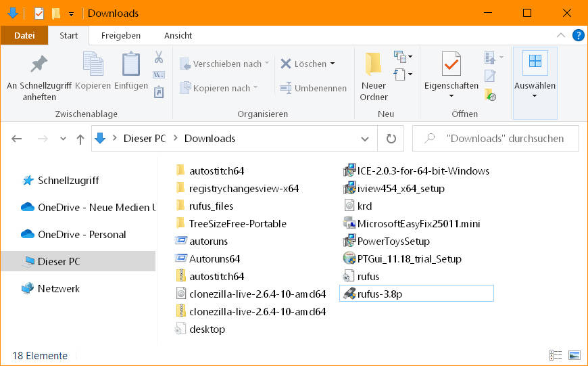Open the quick access toolbar customize dropdown
The height and width of the screenshot is (366, 588).
point(71,14)
